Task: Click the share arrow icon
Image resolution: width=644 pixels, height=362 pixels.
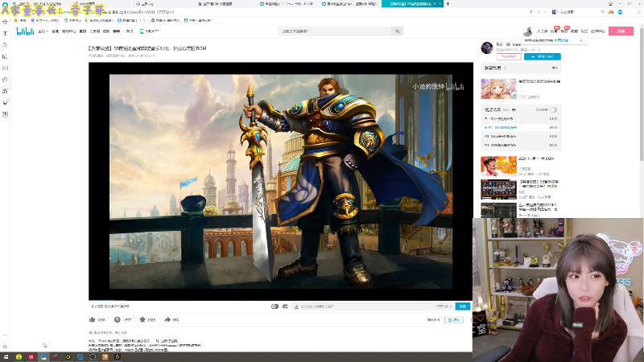Action: click(167, 319)
